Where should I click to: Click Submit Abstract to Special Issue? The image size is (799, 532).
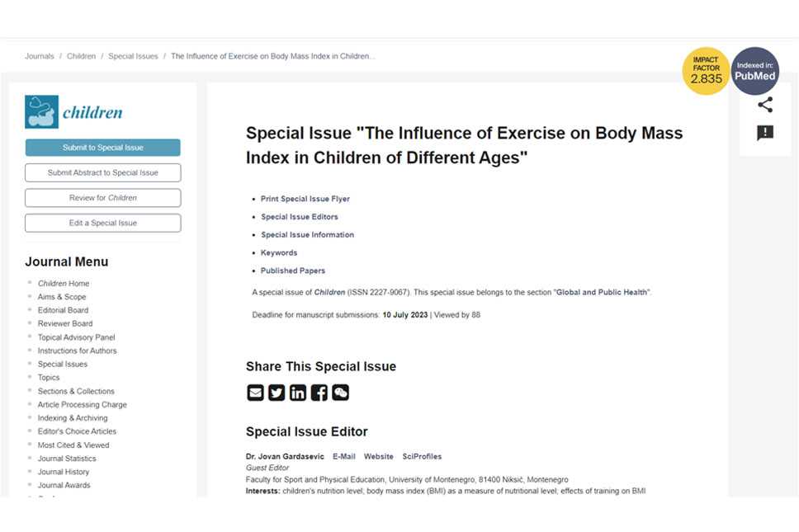click(103, 172)
